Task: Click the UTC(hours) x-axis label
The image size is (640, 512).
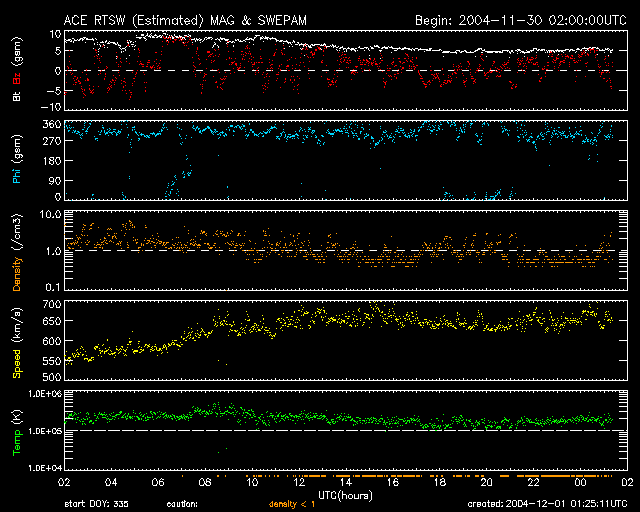Action: [346, 493]
